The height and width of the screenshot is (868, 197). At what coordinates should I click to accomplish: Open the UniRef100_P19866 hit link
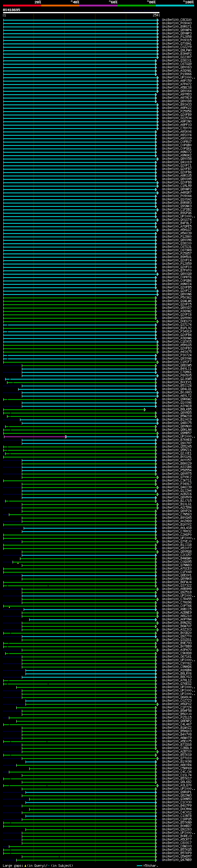click(x=176, y=74)
